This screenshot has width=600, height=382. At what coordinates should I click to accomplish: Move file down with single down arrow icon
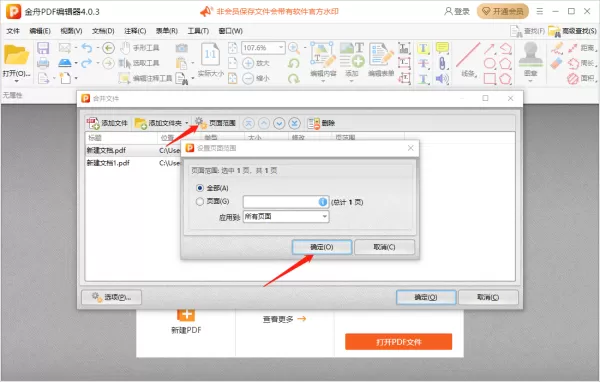pyautogui.click(x=279, y=123)
